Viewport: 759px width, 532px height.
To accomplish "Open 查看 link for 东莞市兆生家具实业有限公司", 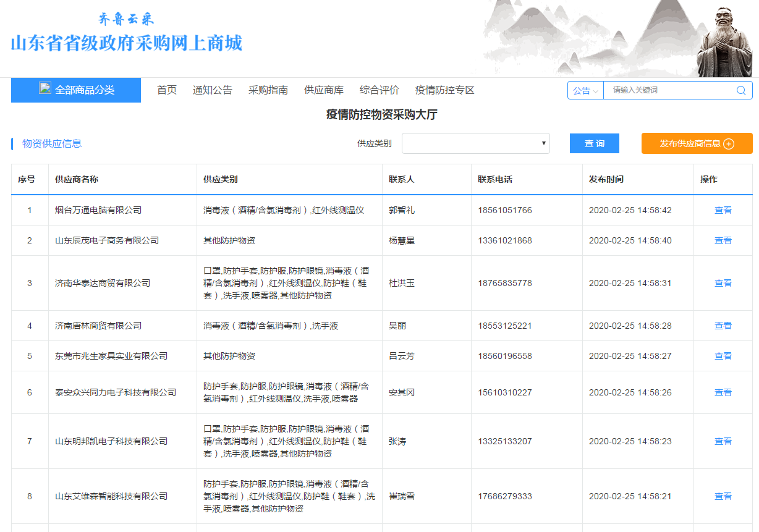I will click(x=723, y=356).
